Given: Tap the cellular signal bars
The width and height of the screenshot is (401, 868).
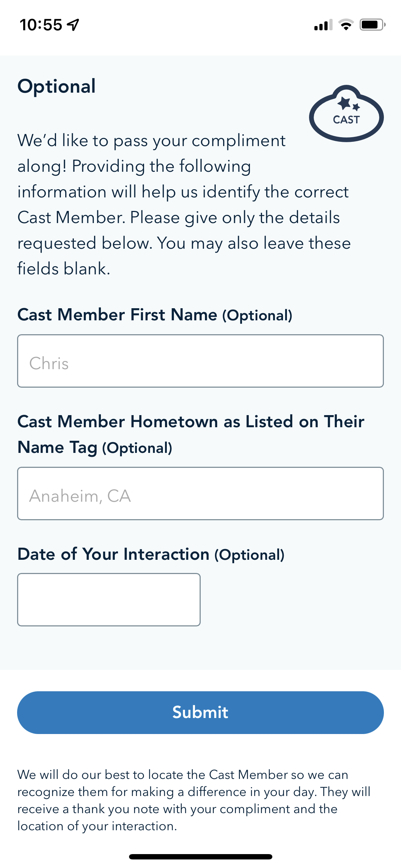Looking at the screenshot, I should click(x=323, y=25).
